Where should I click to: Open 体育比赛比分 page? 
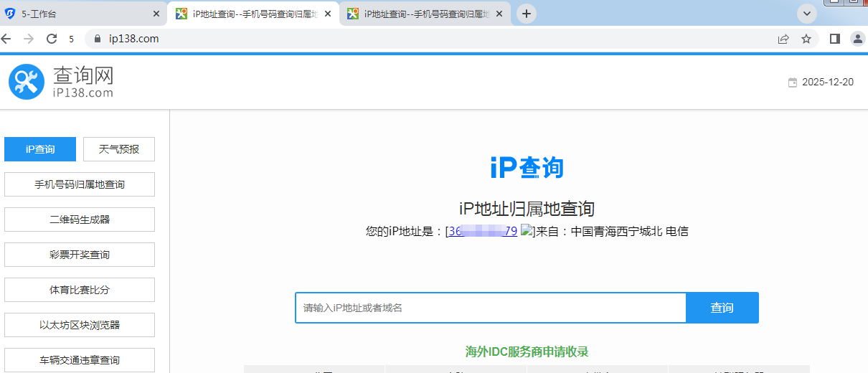tap(80, 290)
